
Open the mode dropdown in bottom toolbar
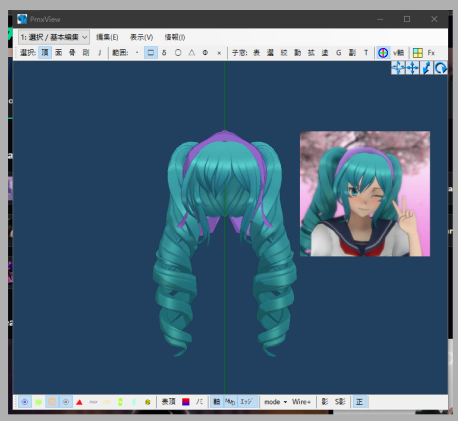[x=275, y=402]
